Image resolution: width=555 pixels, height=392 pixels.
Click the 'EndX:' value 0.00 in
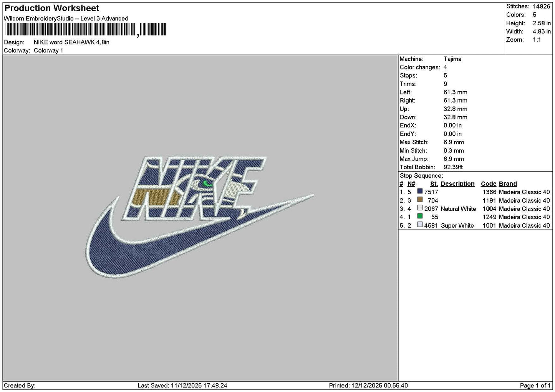point(453,126)
